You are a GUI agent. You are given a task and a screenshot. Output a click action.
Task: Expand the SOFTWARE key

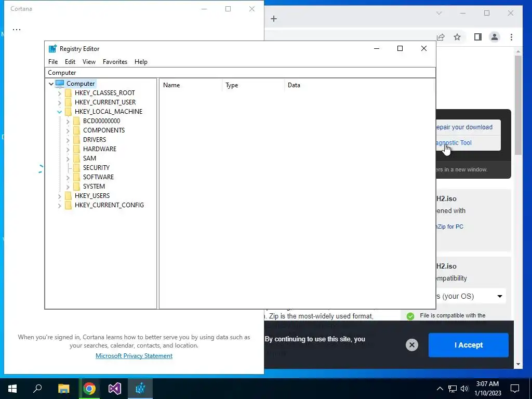pos(68,177)
